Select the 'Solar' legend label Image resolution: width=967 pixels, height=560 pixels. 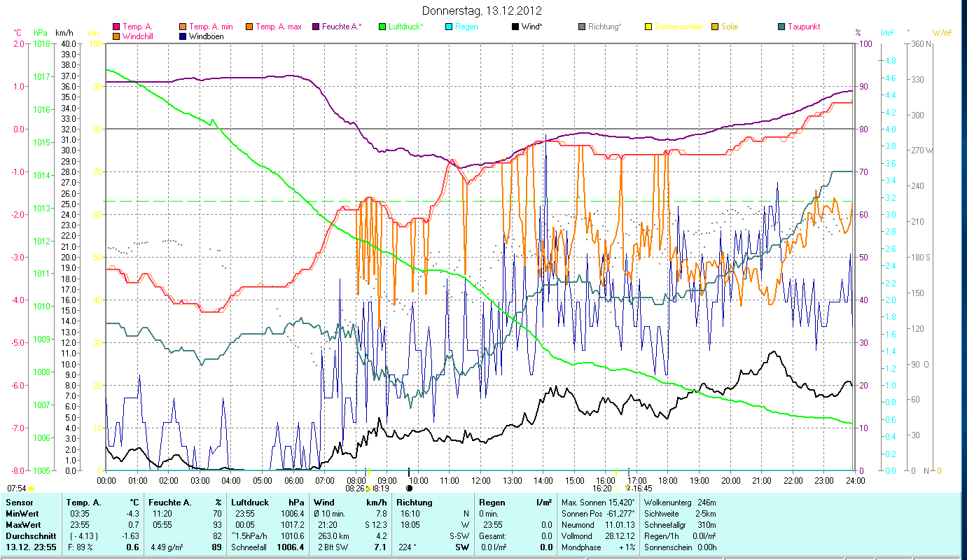[x=730, y=27]
